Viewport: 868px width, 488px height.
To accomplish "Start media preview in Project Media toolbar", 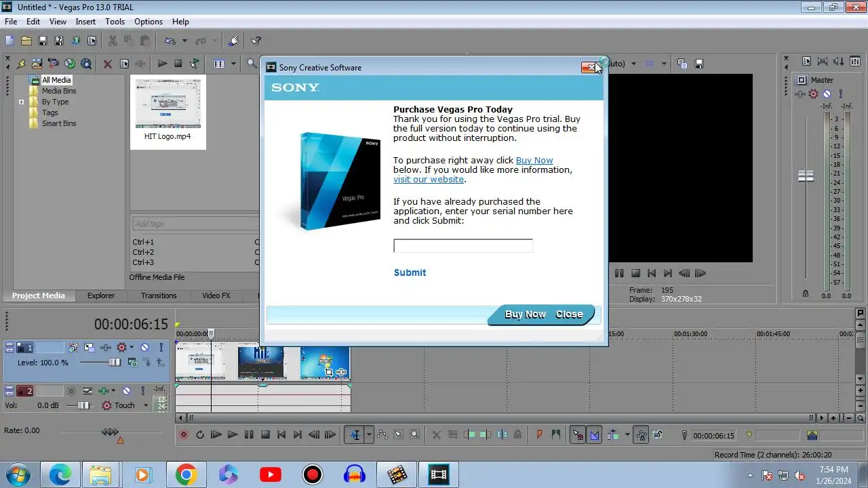I will coord(162,64).
